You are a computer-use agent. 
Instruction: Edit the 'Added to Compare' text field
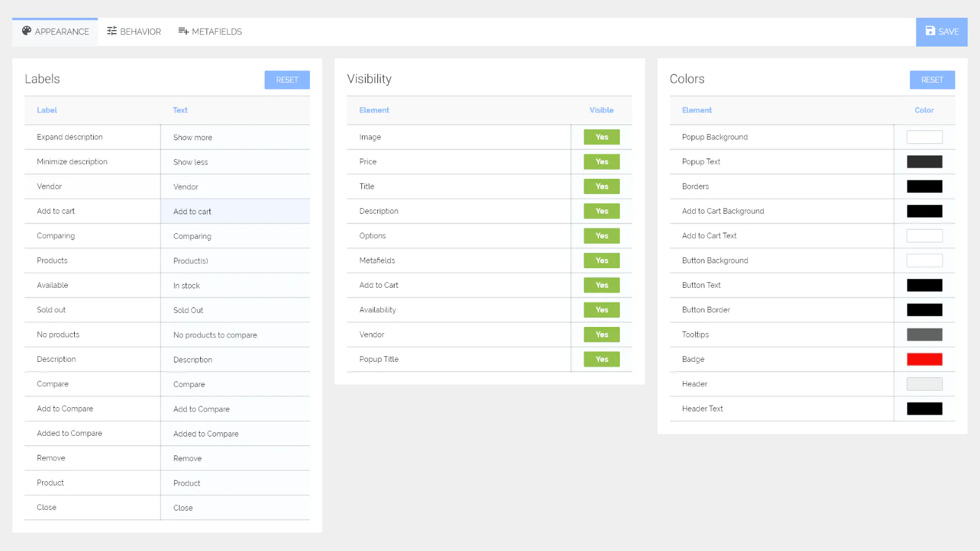(235, 433)
